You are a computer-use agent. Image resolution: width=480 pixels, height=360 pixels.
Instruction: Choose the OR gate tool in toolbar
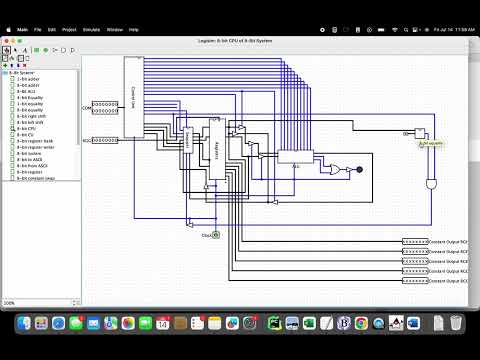pyautogui.click(x=73, y=50)
